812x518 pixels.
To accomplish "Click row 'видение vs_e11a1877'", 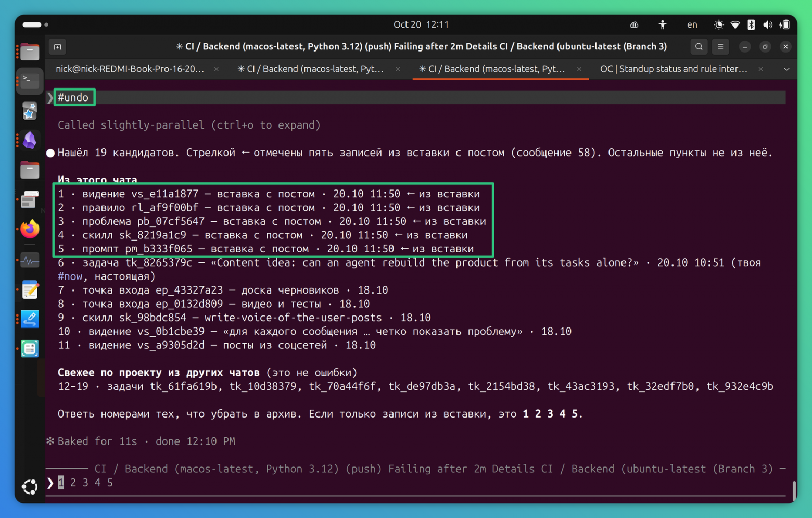I will (x=269, y=194).
